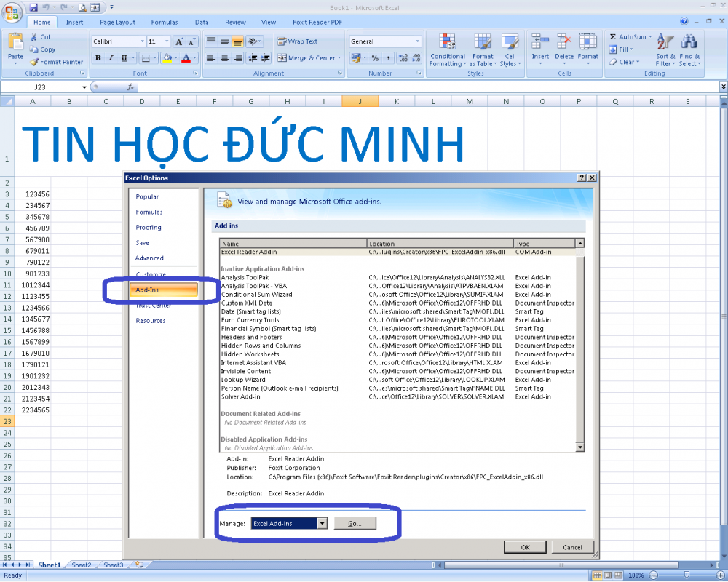
Task: Open the Font size dropdown
Action: pos(167,41)
